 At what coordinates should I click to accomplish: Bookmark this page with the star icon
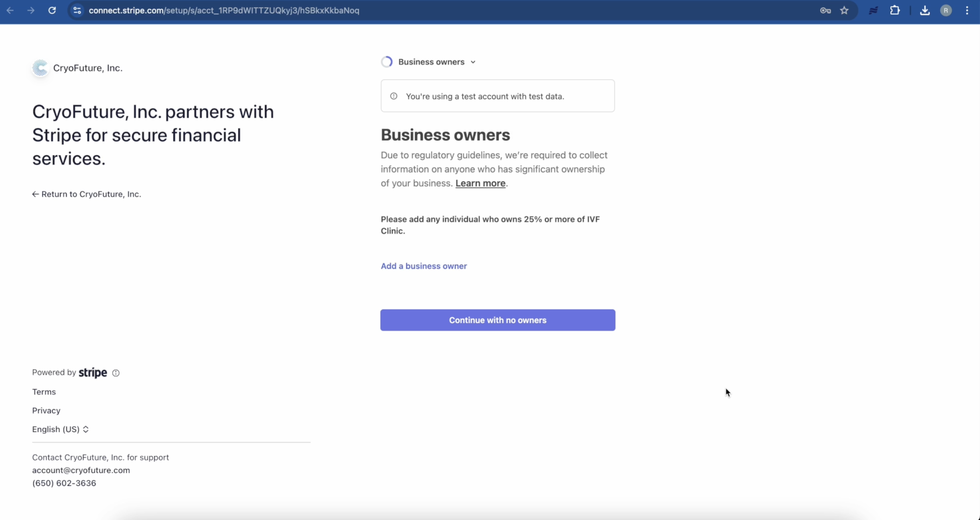pyautogui.click(x=844, y=10)
